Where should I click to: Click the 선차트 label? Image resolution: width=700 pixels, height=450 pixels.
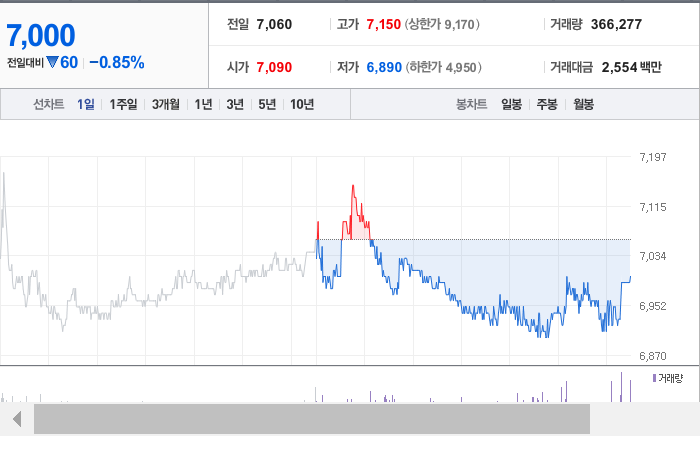tap(49, 104)
